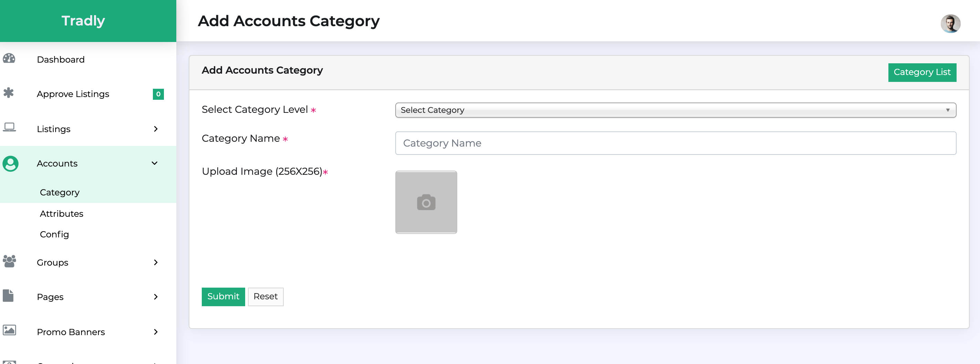The height and width of the screenshot is (364, 980).
Task: Expand the Pages submenu chevron
Action: [x=156, y=297]
